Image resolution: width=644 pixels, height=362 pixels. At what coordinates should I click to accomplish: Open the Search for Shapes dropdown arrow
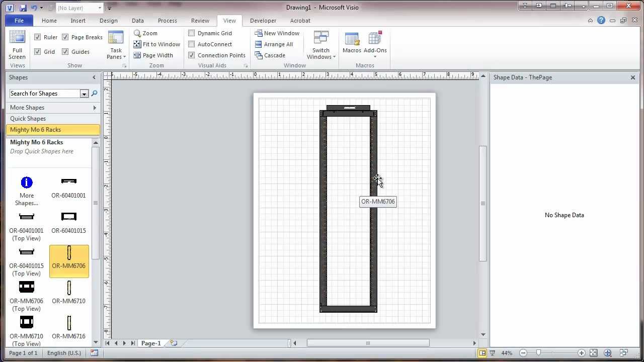point(84,94)
